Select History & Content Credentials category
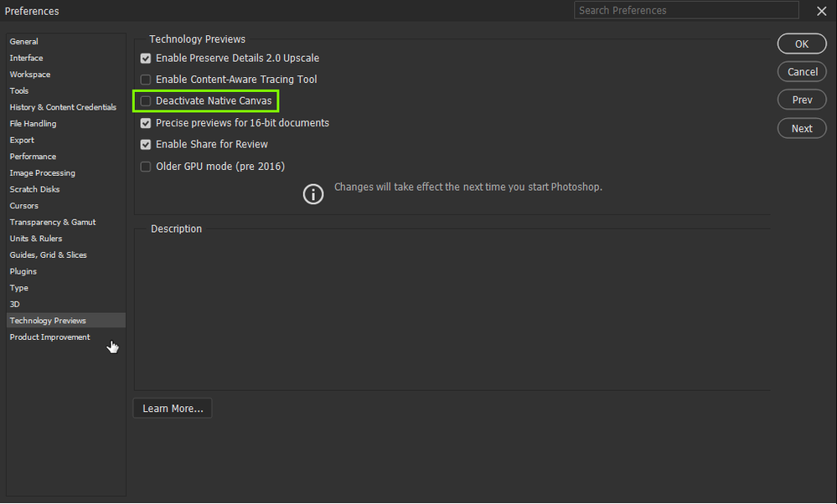Viewport: 837px width, 504px height. tap(63, 107)
